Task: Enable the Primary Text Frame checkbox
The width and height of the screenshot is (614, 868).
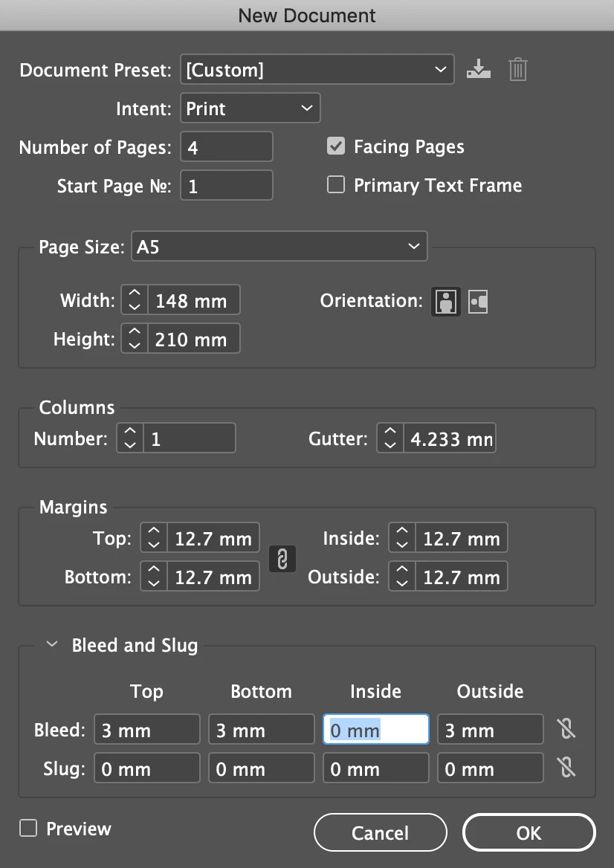Action: pos(336,185)
